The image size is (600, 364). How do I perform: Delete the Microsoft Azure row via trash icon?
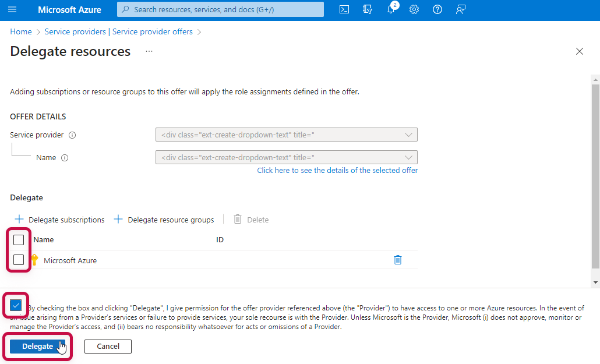(398, 260)
